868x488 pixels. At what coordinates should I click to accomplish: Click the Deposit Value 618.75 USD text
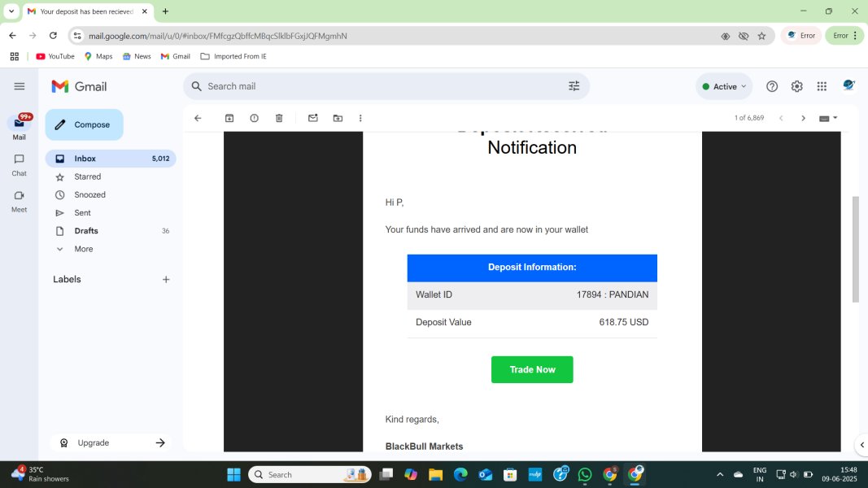[624, 322]
